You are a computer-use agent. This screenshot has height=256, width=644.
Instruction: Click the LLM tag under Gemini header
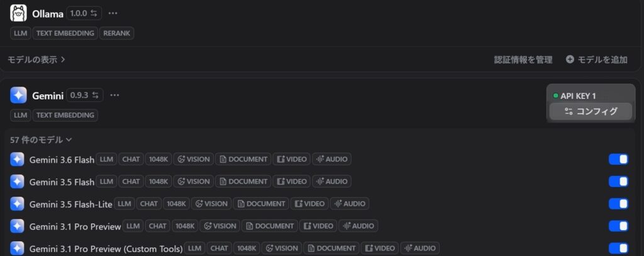coord(21,116)
